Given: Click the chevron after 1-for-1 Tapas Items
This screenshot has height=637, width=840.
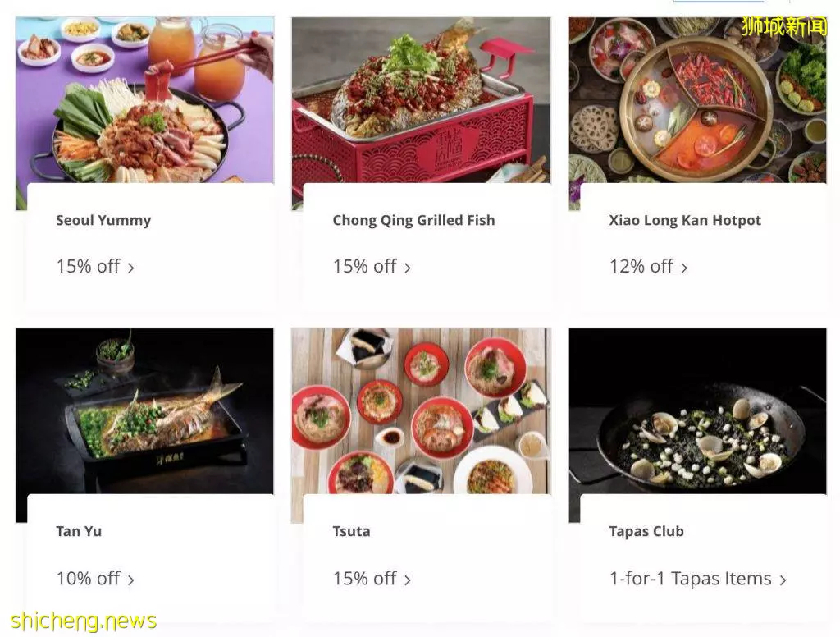Looking at the screenshot, I should (783, 580).
